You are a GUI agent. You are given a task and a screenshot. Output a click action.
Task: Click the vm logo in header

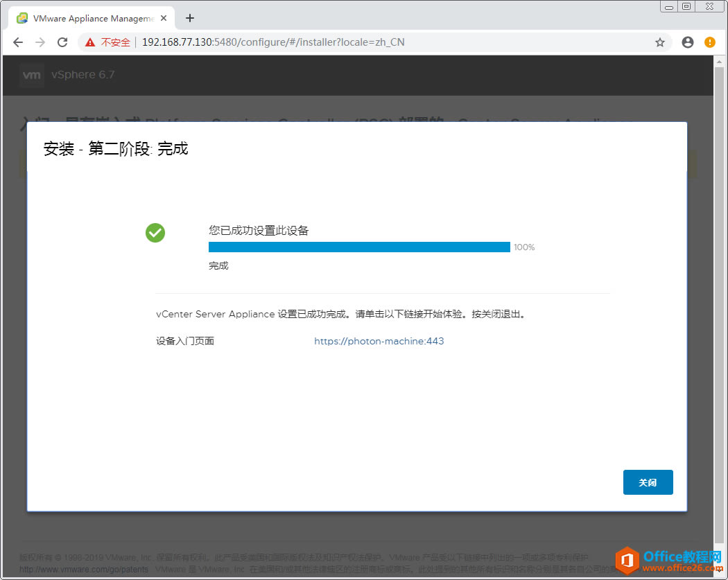pos(32,75)
